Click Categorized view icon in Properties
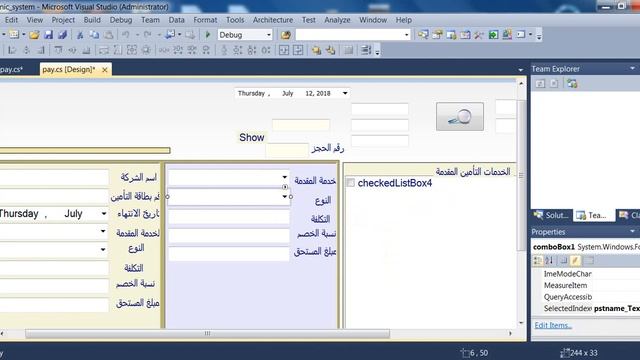The width and height of the screenshot is (640, 360). (x=538, y=260)
